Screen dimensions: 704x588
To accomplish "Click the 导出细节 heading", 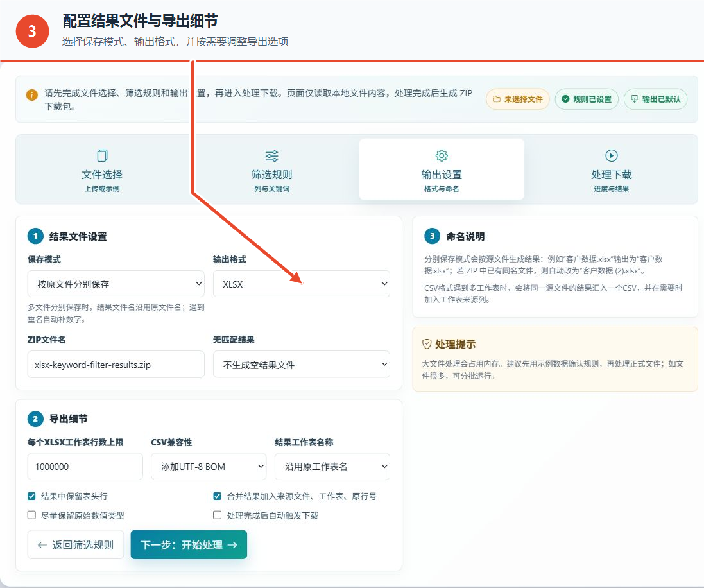I will pyautogui.click(x=68, y=419).
